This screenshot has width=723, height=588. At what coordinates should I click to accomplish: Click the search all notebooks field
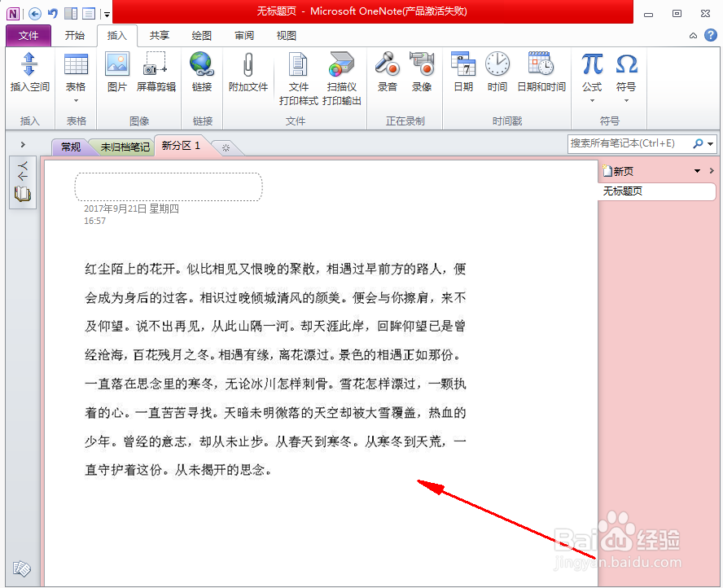(630, 143)
